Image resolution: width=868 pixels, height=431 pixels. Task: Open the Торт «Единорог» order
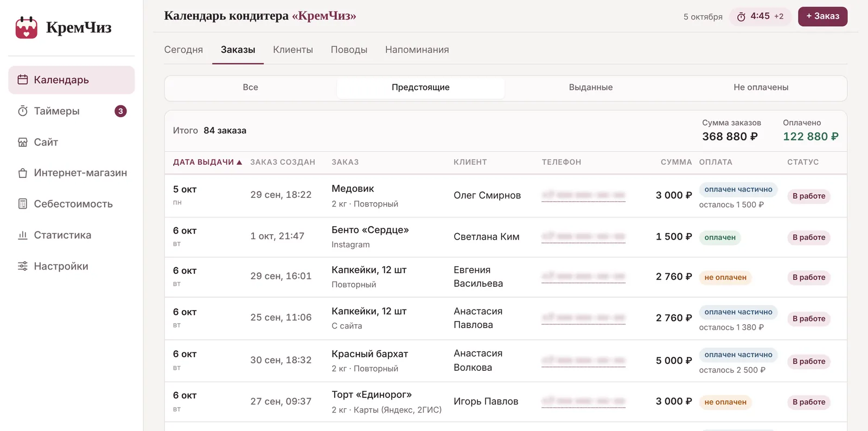(372, 395)
